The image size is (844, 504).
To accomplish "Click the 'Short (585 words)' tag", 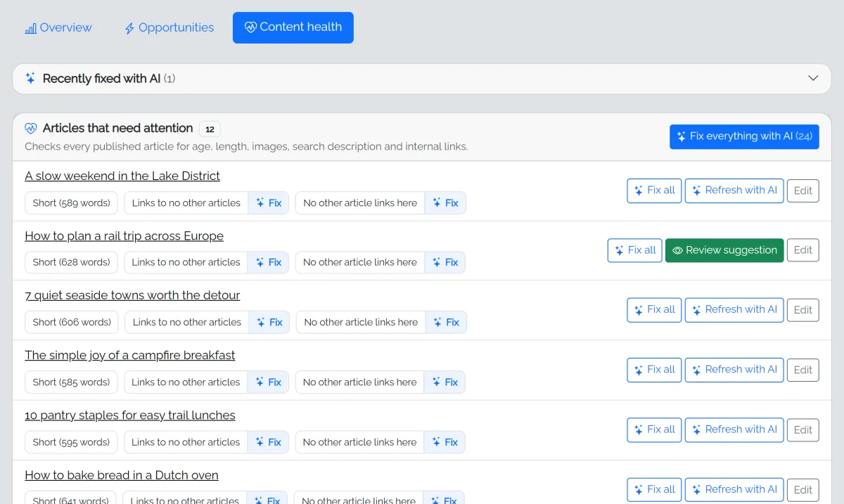I will click(72, 382).
